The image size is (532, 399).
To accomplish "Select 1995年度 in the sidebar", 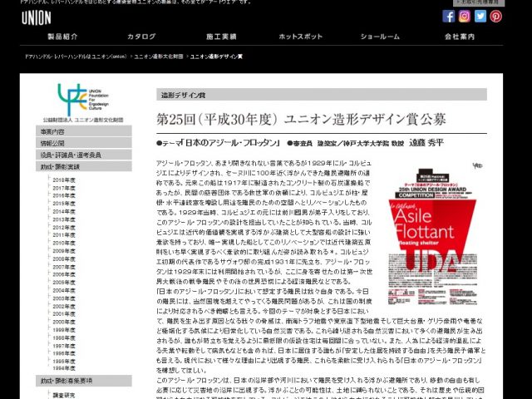I will 64,361.
